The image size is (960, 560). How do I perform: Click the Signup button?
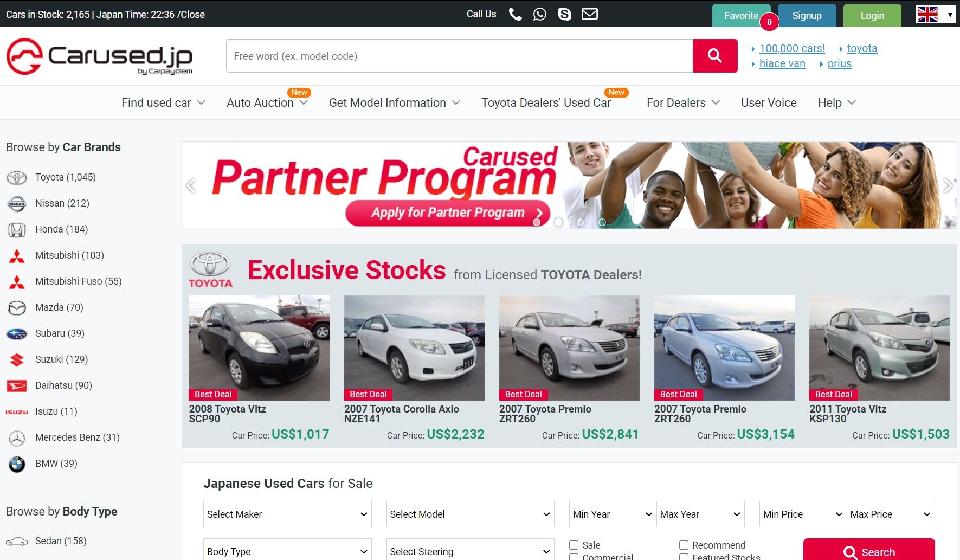pyautogui.click(x=807, y=16)
